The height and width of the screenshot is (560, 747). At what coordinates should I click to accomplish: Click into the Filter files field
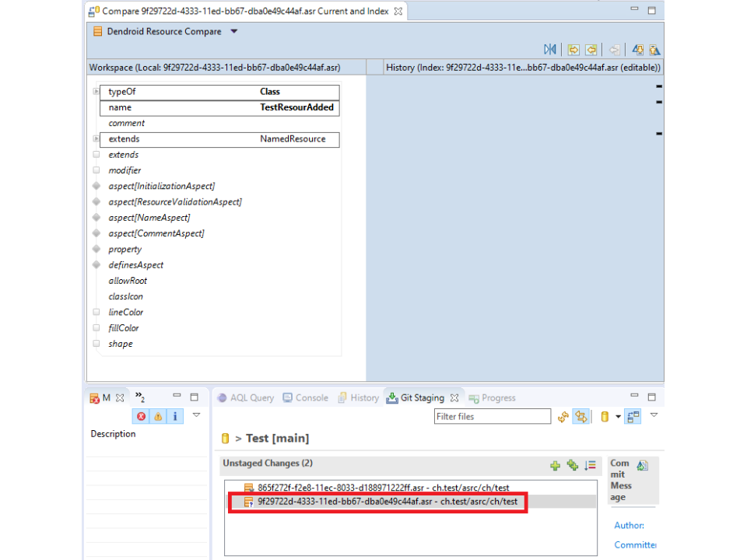tap(492, 417)
